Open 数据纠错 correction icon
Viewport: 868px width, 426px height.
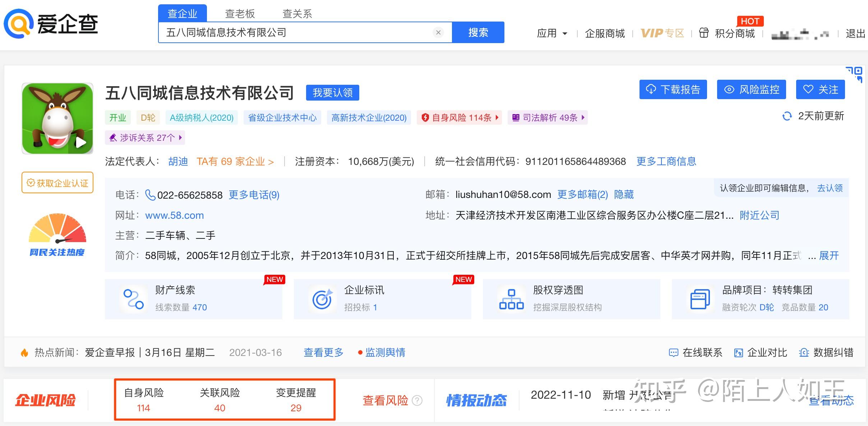tap(804, 353)
